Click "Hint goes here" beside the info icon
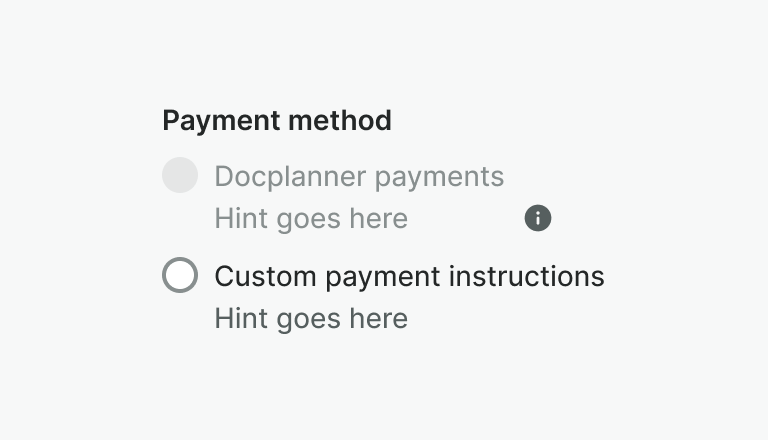This screenshot has height=440, width=768. [311, 219]
